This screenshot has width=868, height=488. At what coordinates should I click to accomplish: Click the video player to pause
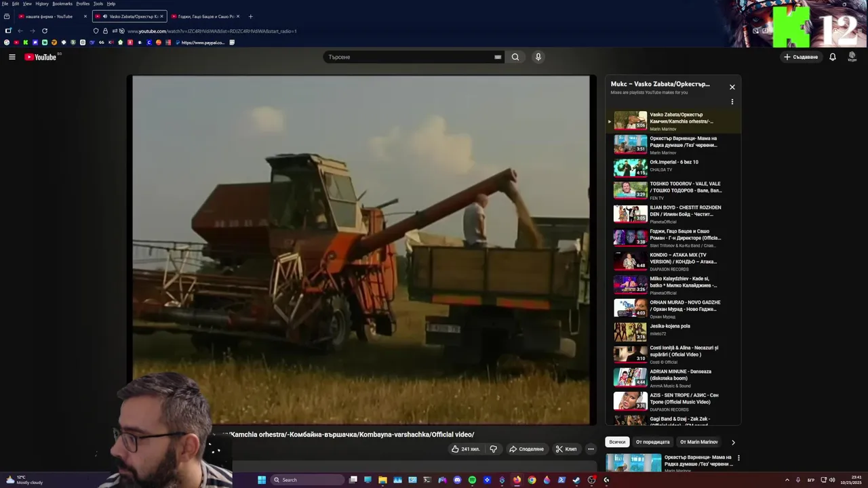pyautogui.click(x=361, y=249)
